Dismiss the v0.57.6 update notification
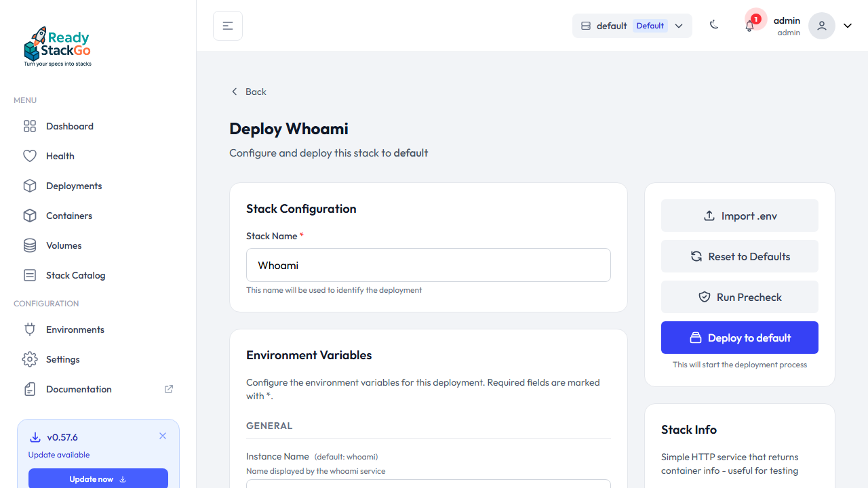Image resolution: width=868 pixels, height=488 pixels. coord(162,436)
